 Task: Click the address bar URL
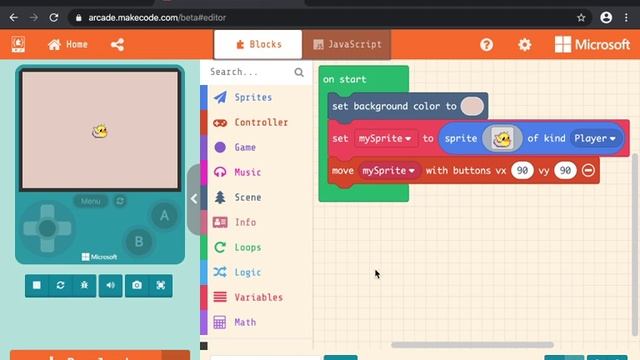click(157, 18)
